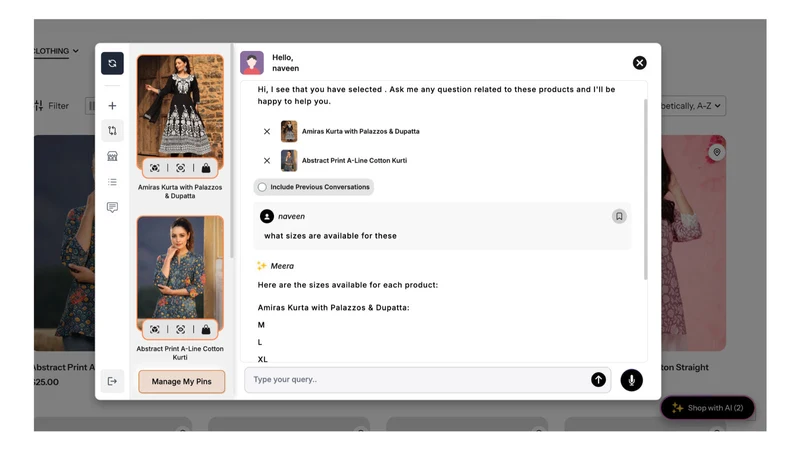Click the Shop with AI (2) button
The height and width of the screenshot is (450, 800).
[x=708, y=408]
